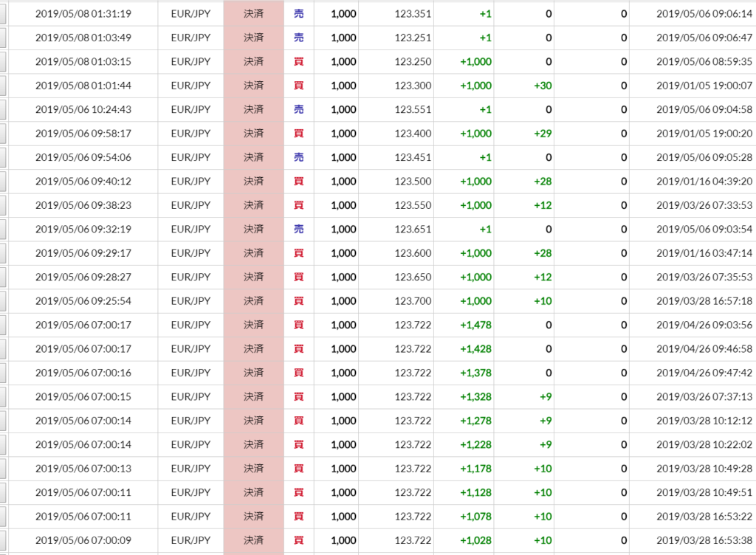Open entry date 2019/04/26 09:03:56
The height and width of the screenshot is (555, 756).
pos(704,325)
